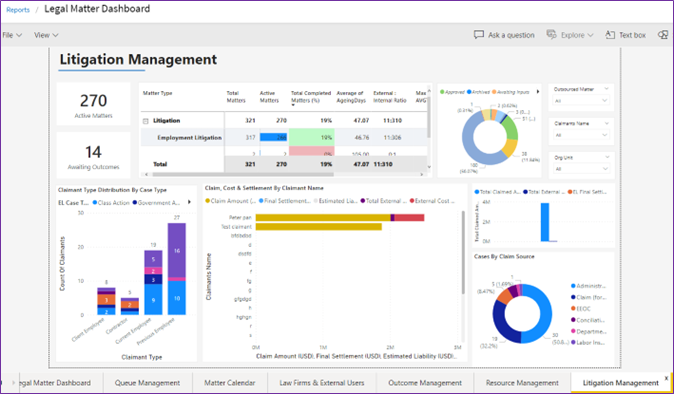The image size is (674, 394).
Task: Click the Peter pan bar in chart
Action: 340,217
